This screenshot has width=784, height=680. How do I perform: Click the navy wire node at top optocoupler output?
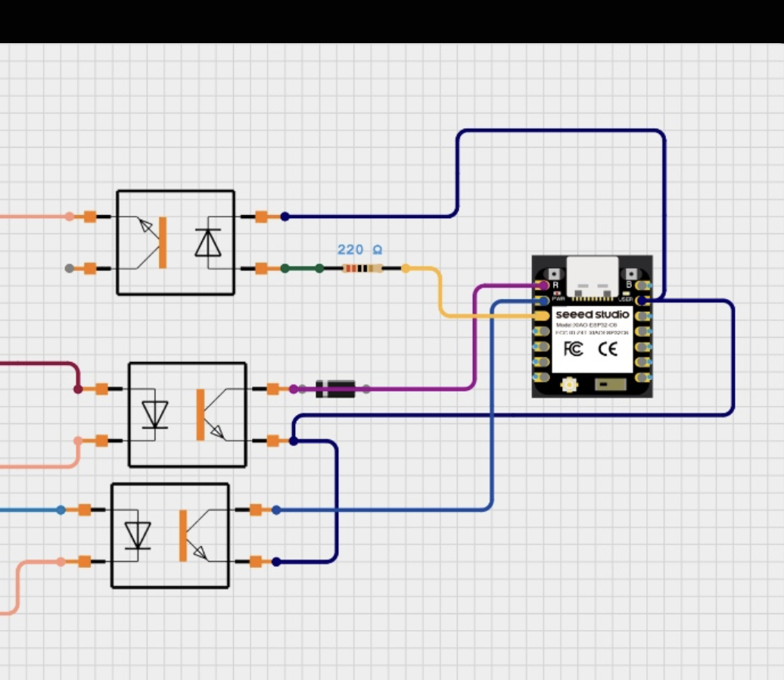(x=285, y=217)
